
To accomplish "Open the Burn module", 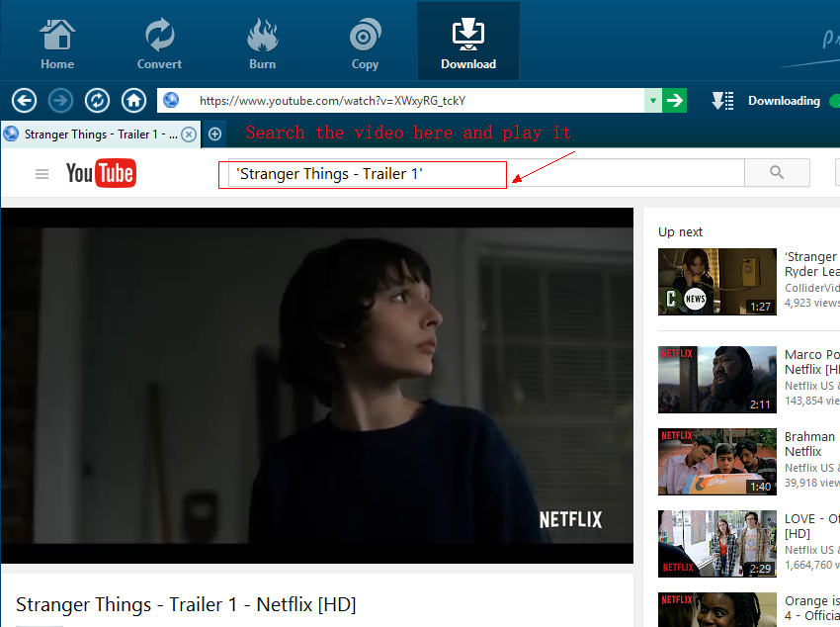I will click(263, 44).
